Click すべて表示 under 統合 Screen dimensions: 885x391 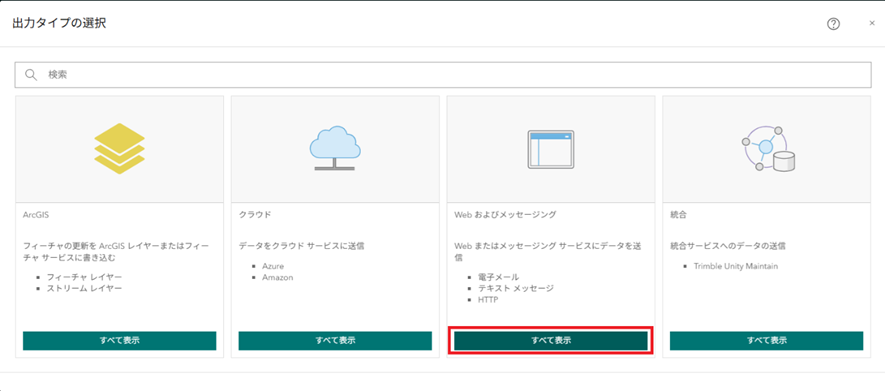[x=766, y=341]
